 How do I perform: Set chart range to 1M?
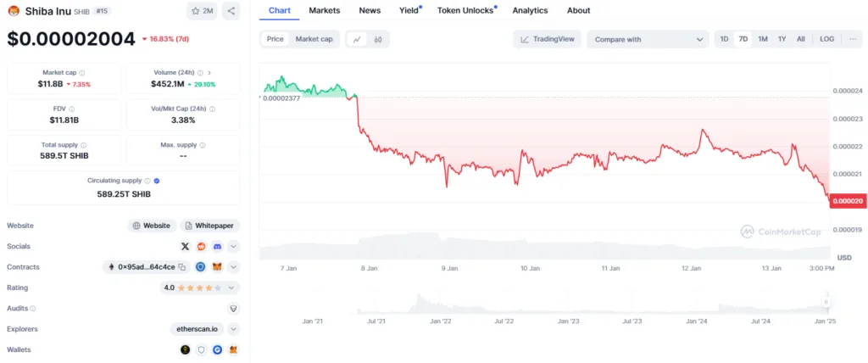(x=763, y=39)
